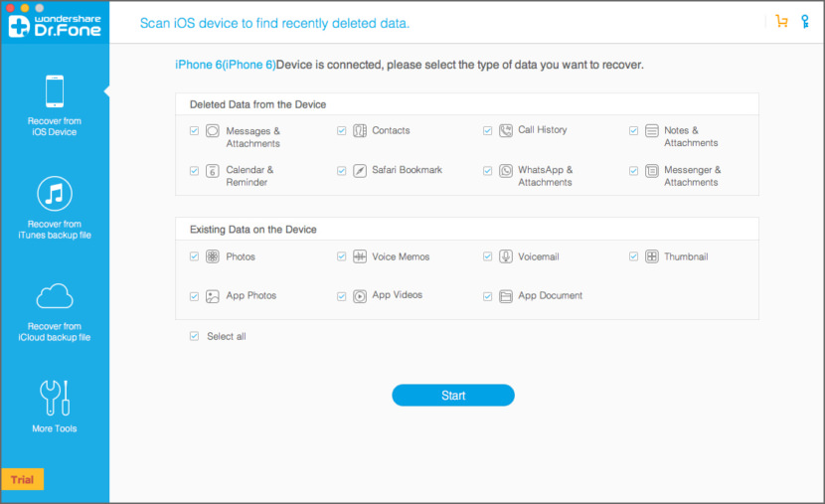Uncheck the Messages & Attachments checkbox

click(x=194, y=130)
